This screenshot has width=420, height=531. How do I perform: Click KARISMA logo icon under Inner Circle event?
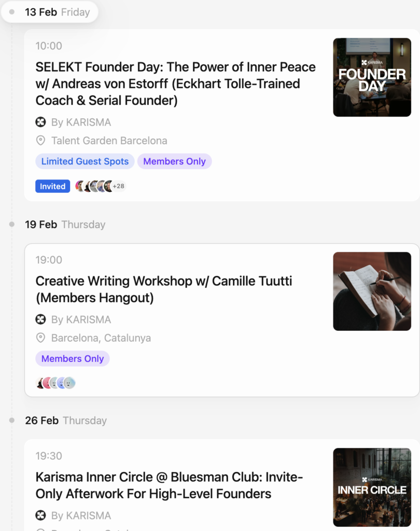(x=40, y=515)
